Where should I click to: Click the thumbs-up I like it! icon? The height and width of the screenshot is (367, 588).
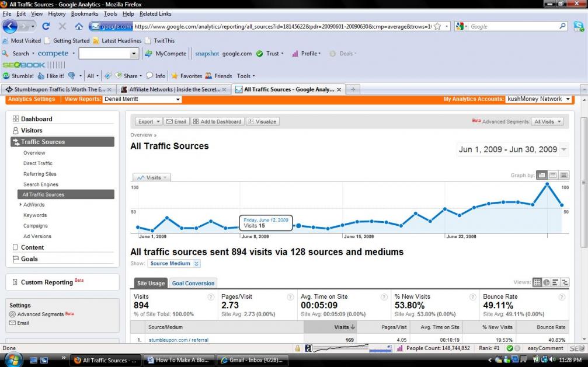coord(51,76)
